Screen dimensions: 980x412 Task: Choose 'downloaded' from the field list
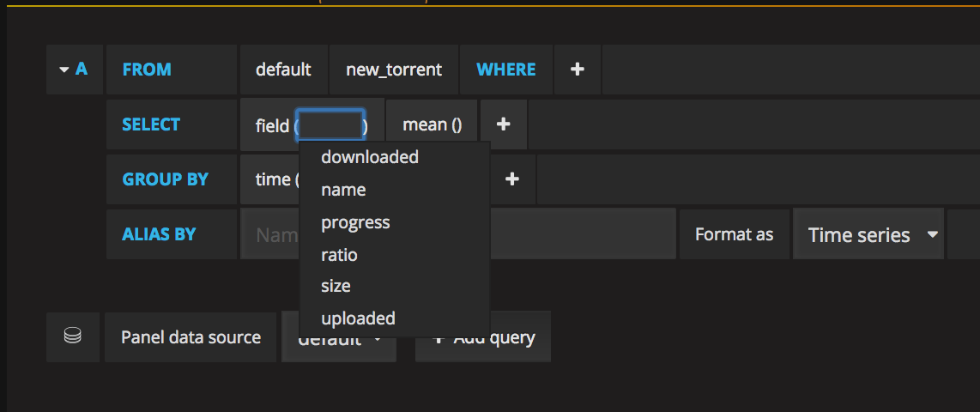pos(370,157)
